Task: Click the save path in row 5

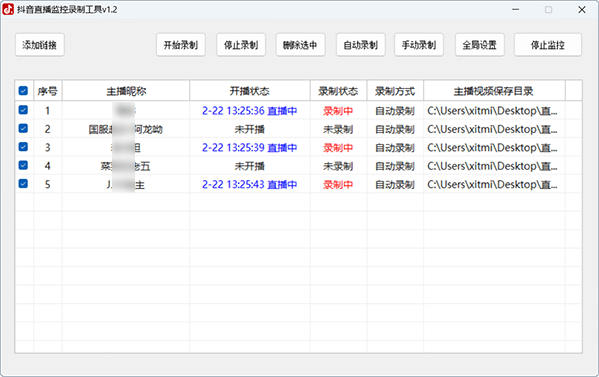Action: (x=492, y=184)
